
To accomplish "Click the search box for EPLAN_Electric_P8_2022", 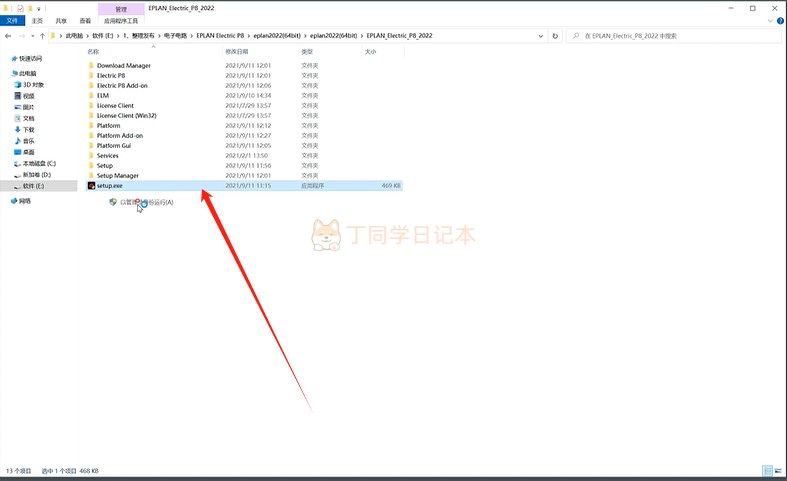I will [674, 36].
